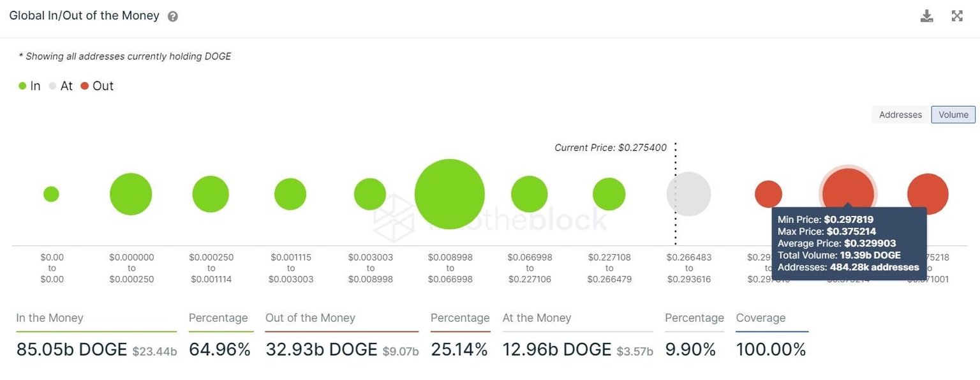Click the help question mark icon
The image size is (980, 380).
tap(172, 17)
